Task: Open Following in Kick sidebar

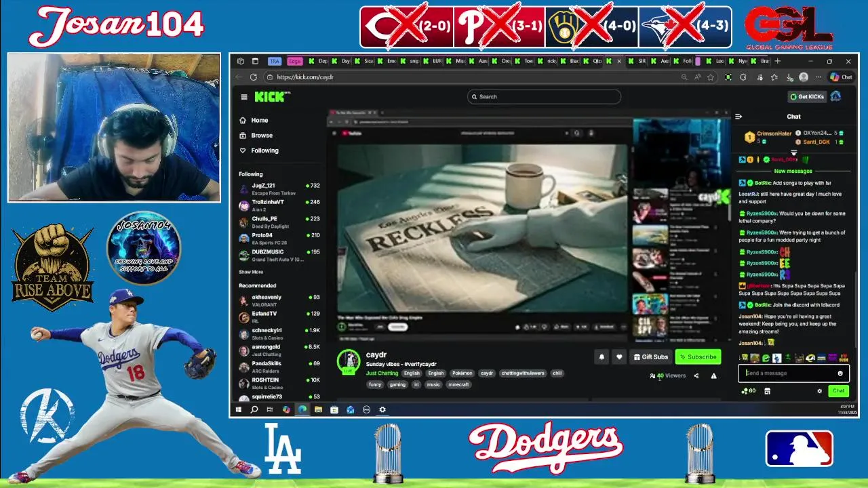Action: tap(259, 150)
